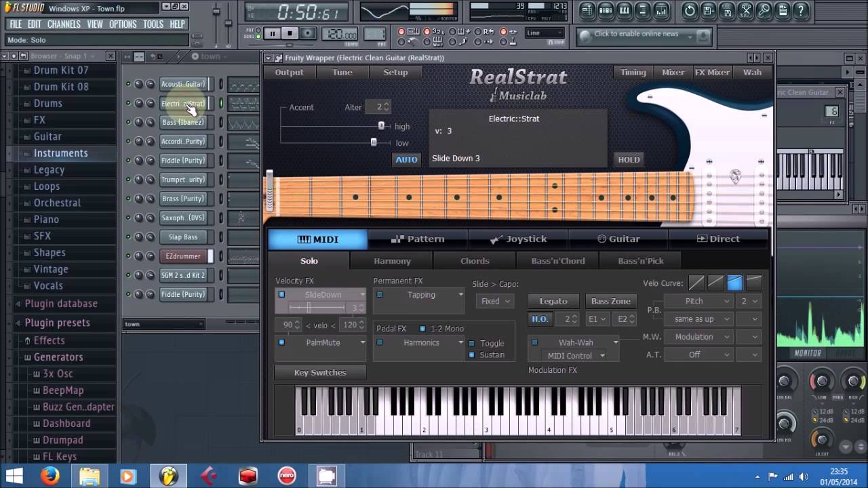Toggle the HOLD button
The height and width of the screenshot is (488, 868).
click(629, 159)
